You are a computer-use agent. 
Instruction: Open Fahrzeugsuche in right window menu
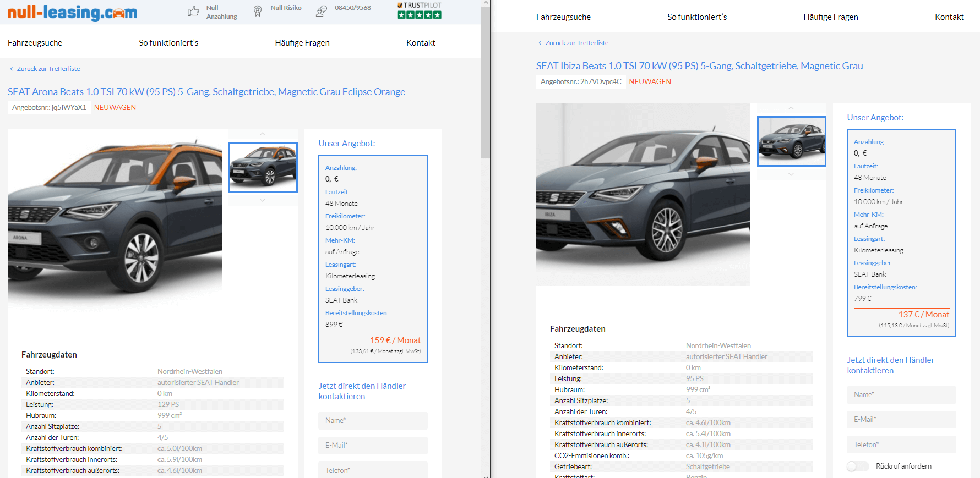(x=563, y=17)
